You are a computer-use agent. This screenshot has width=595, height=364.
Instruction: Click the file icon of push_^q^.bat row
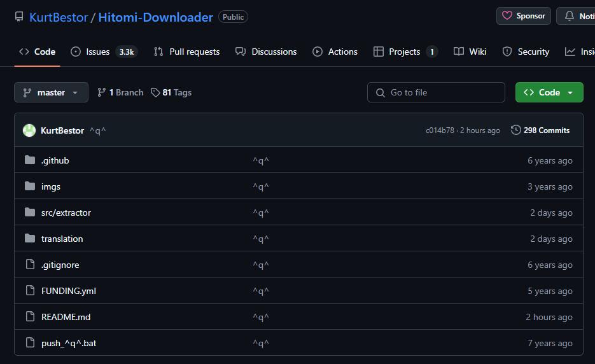[x=30, y=342]
